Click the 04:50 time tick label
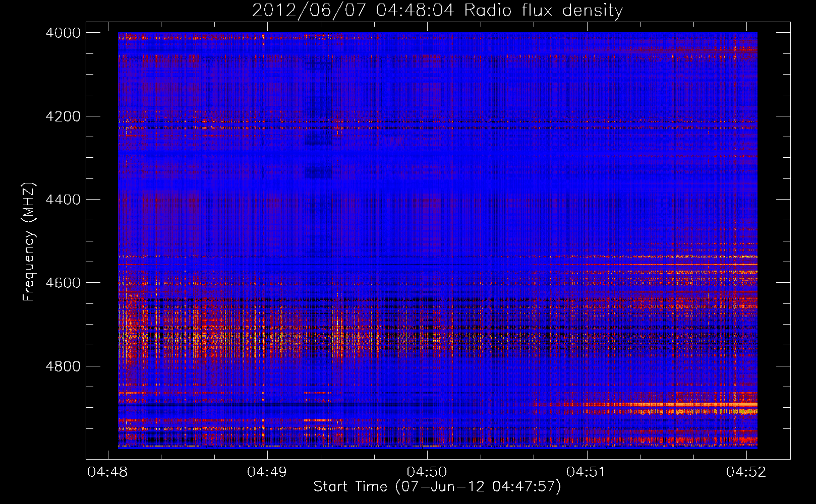The height and width of the screenshot is (504, 816). point(427,472)
